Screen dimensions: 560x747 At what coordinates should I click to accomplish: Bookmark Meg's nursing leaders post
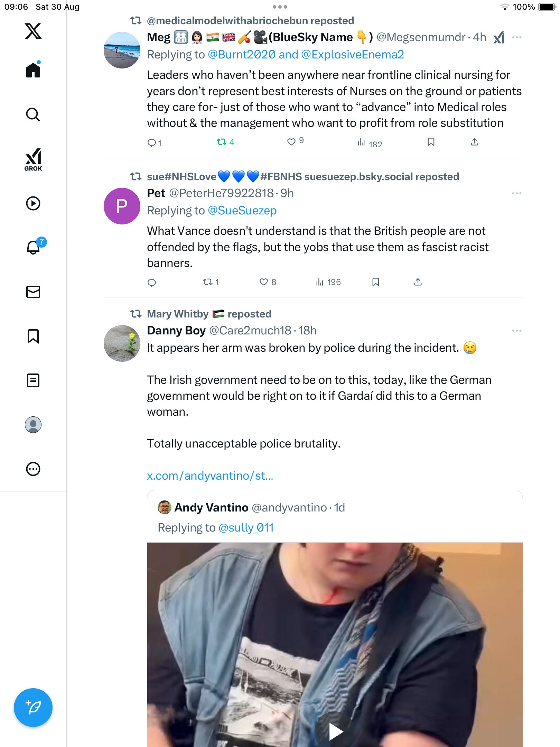pyautogui.click(x=431, y=142)
